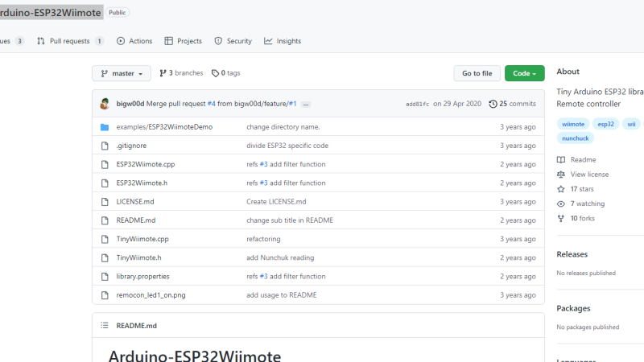Open ESP32Wiimote.h file
644x362 pixels.
pos(142,183)
